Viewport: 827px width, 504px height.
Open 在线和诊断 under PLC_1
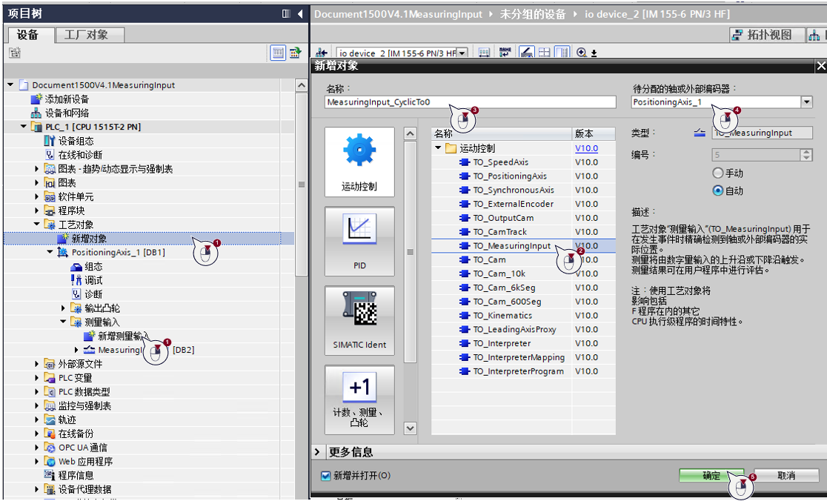click(x=79, y=155)
